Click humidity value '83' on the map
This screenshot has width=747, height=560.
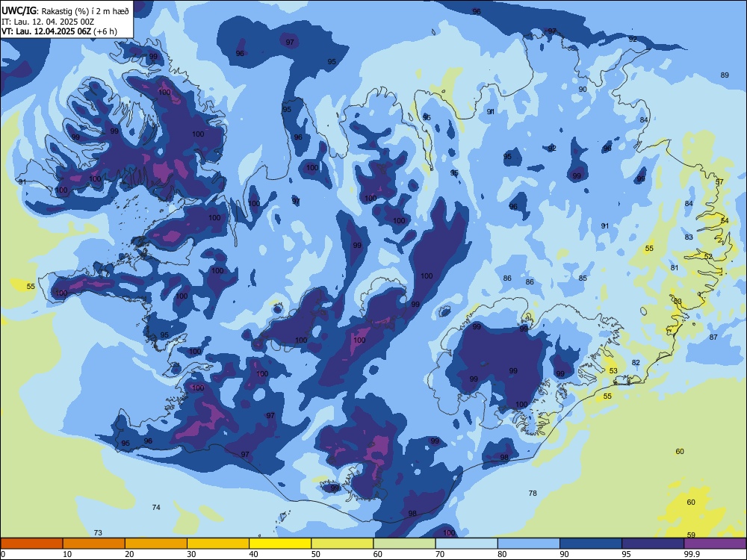[x=689, y=237]
